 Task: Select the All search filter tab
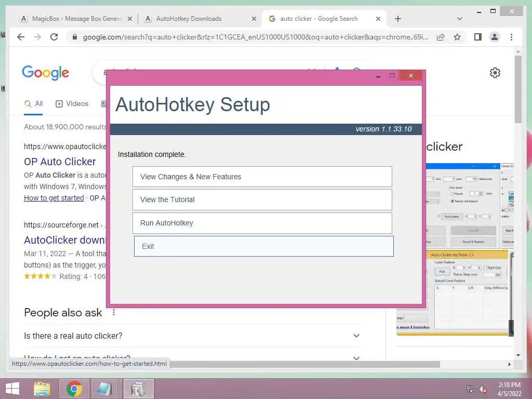coord(33,104)
